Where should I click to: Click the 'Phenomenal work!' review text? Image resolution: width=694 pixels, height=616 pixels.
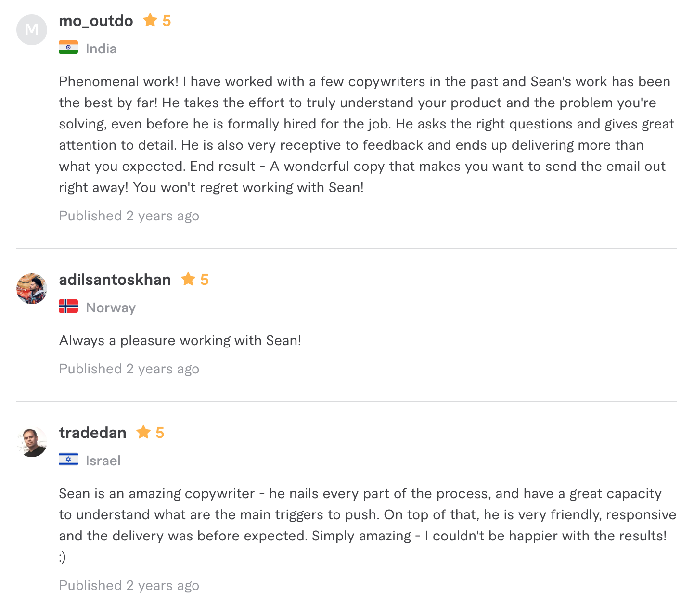pyautogui.click(x=366, y=134)
